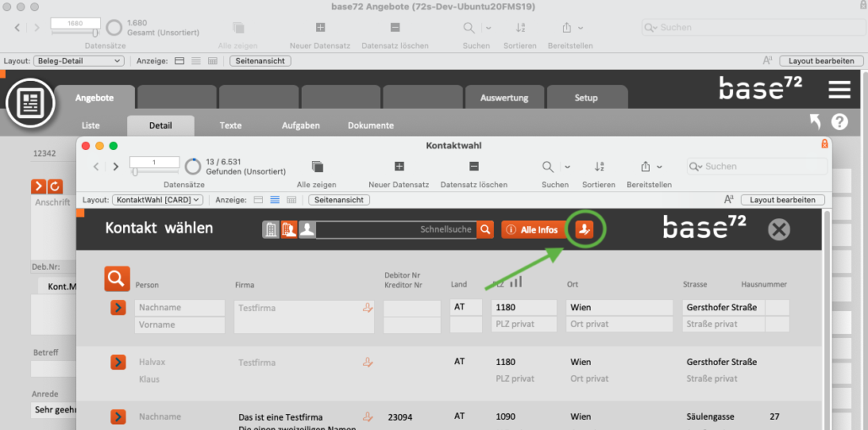Toggle the person silhouette filter beside Schnellsuche
The height and width of the screenshot is (430, 868).
(x=307, y=229)
